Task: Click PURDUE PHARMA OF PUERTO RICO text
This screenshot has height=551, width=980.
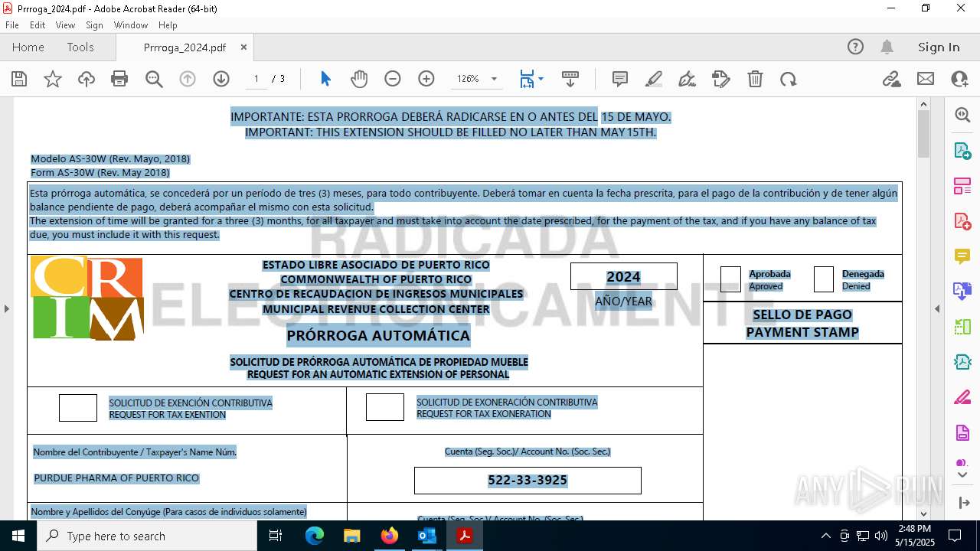Action: point(116,478)
